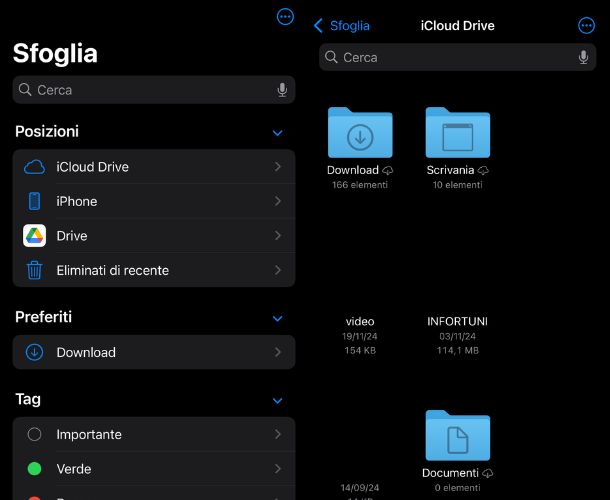Click the Posizioni section header
This screenshot has height=500, width=610.
(47, 132)
